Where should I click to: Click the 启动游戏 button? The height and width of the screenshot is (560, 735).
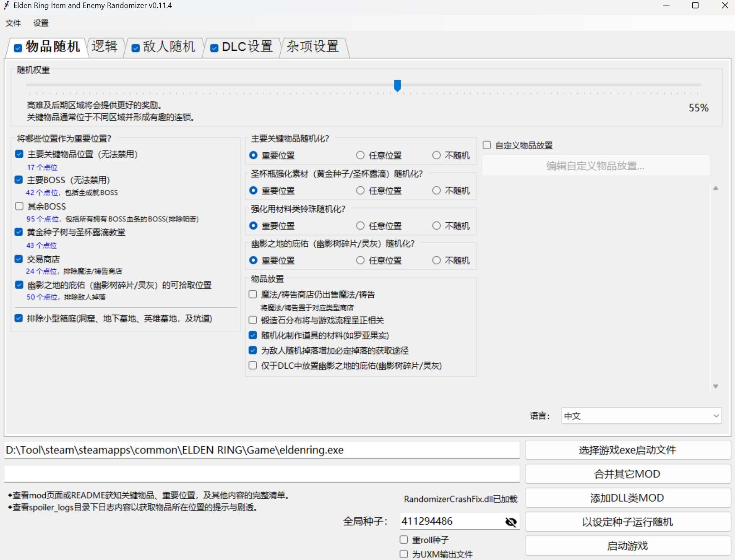[x=627, y=546]
